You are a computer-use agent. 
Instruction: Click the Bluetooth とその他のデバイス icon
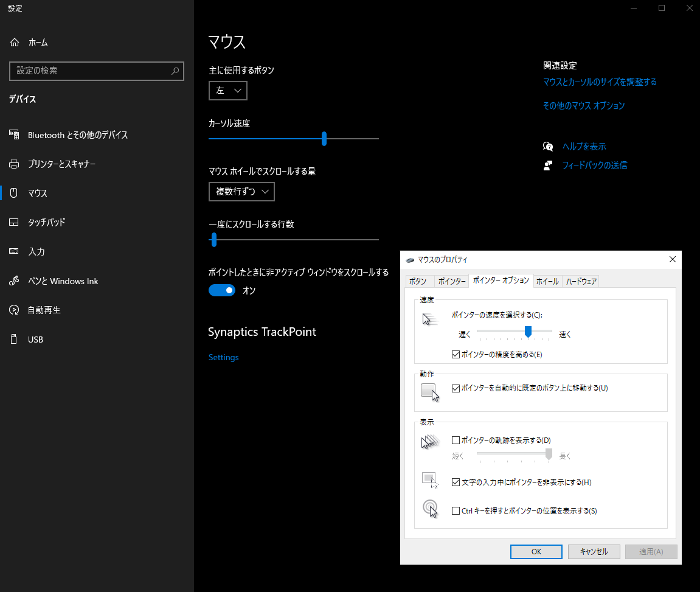pyautogui.click(x=14, y=134)
